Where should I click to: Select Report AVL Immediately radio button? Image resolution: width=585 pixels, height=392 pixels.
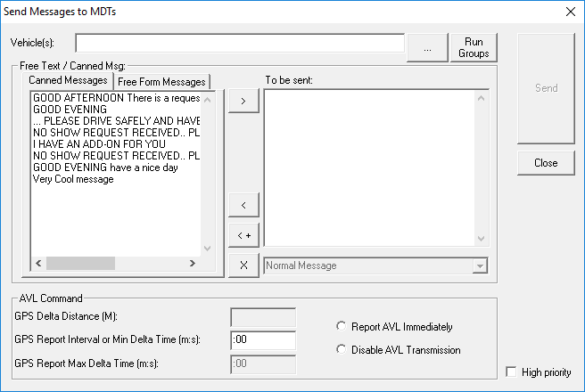[x=341, y=327]
